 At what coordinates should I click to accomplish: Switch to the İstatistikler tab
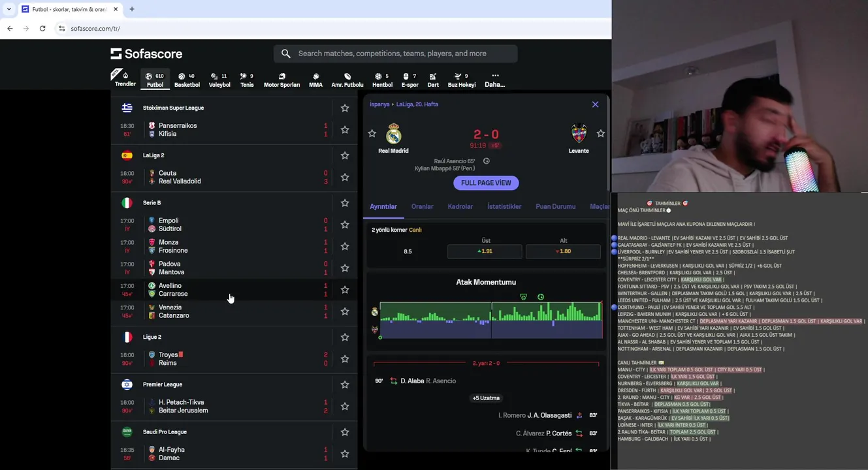504,206
